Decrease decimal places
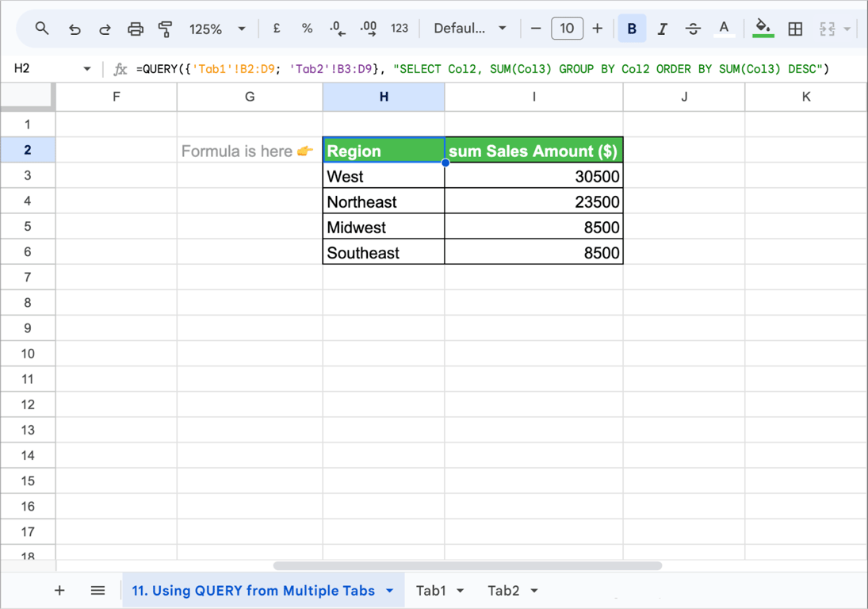Viewport: 868px width, 609px height. [x=337, y=29]
